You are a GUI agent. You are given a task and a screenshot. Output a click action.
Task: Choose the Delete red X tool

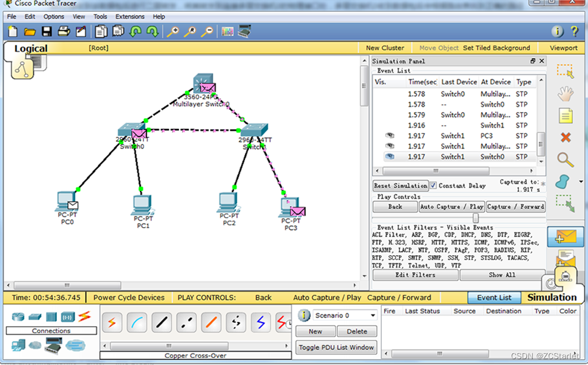coord(566,137)
